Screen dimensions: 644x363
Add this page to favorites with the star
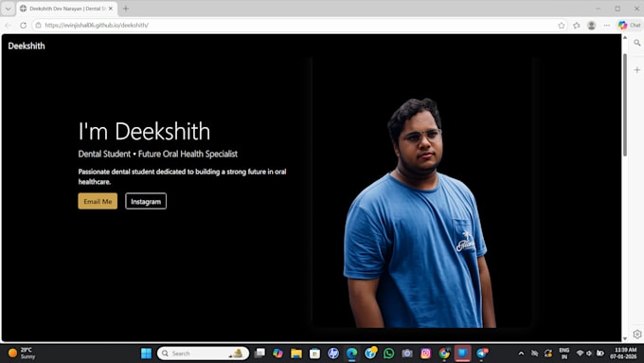(562, 26)
